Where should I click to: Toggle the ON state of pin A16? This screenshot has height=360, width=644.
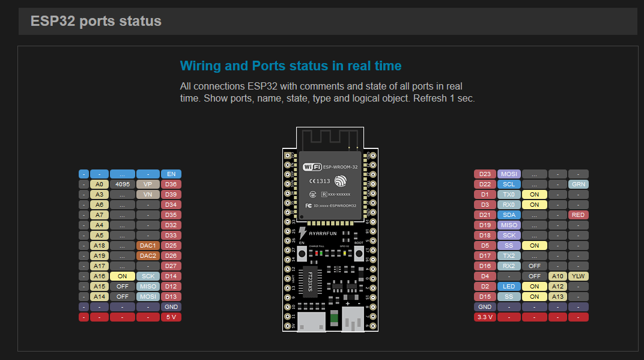[x=123, y=276]
